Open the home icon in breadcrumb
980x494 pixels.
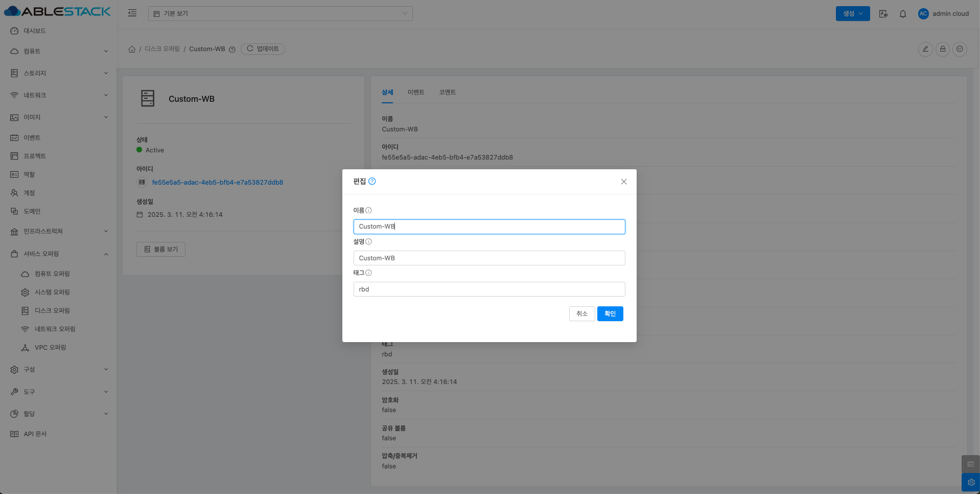pyautogui.click(x=132, y=49)
